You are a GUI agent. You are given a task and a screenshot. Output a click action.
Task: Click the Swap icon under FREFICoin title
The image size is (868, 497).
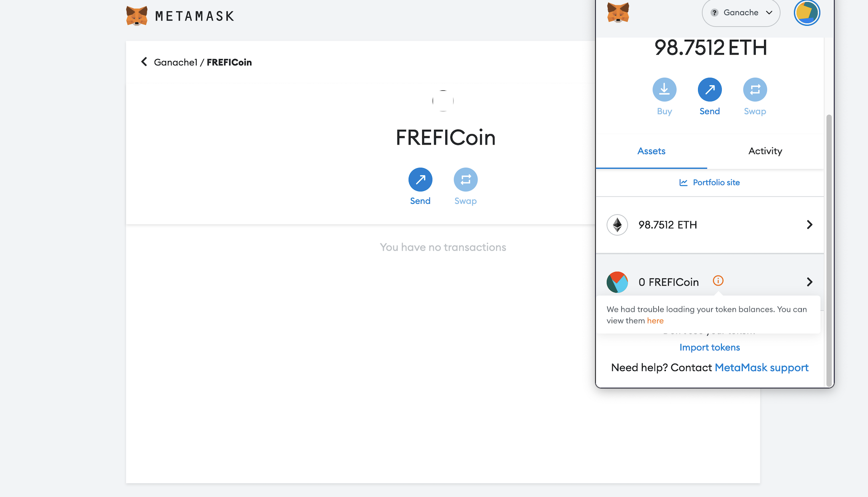(466, 180)
